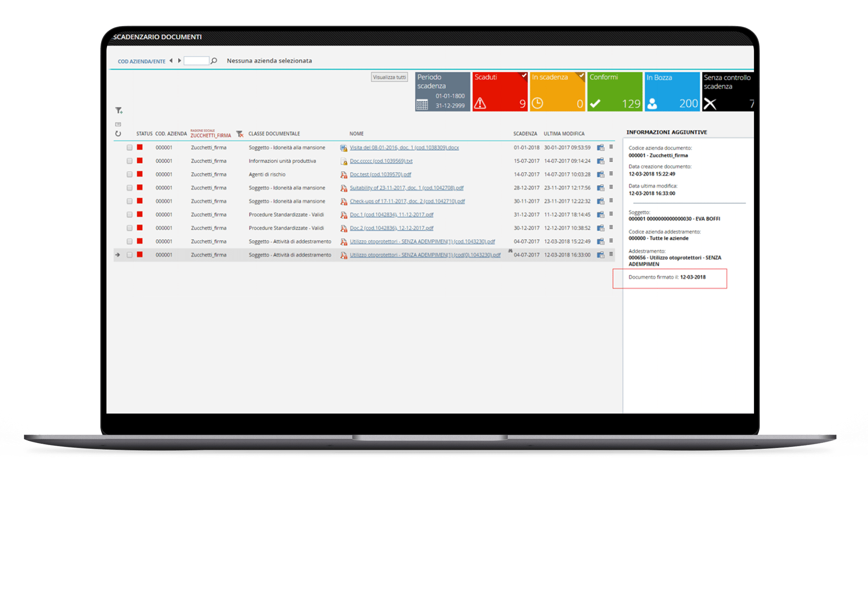
Task: Click the red Scaduti status tile
Action: [500, 92]
